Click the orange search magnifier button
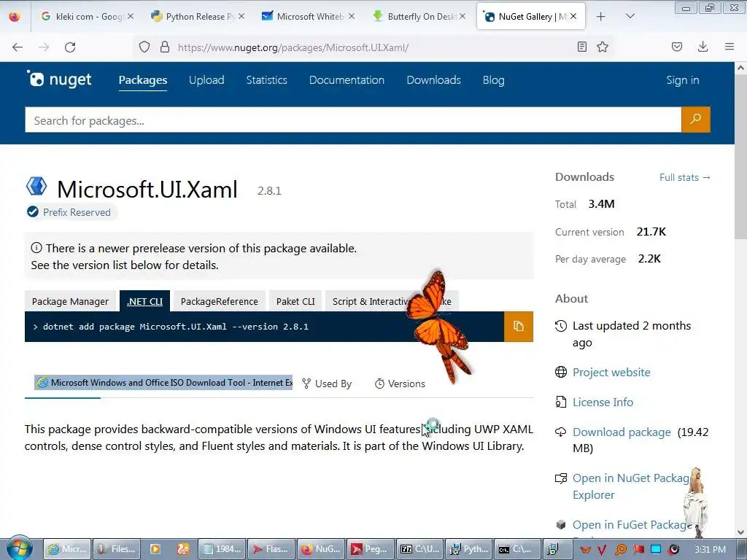Screen dimensions: 747x560 tap(695, 119)
